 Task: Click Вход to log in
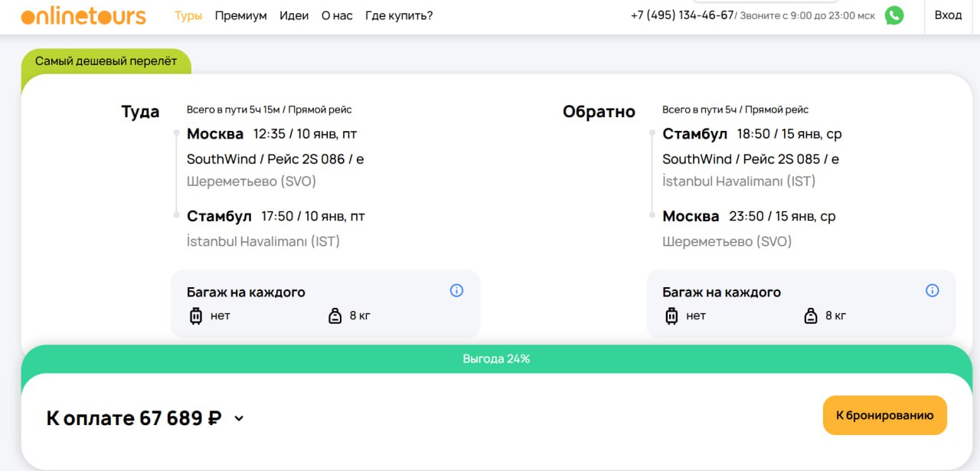pyautogui.click(x=948, y=15)
